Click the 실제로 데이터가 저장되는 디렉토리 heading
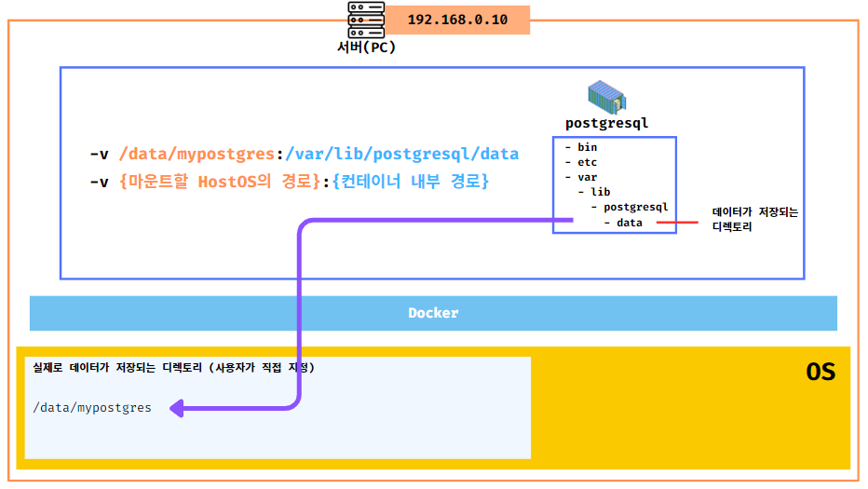Viewport: 868px width, 489px height. (173, 368)
